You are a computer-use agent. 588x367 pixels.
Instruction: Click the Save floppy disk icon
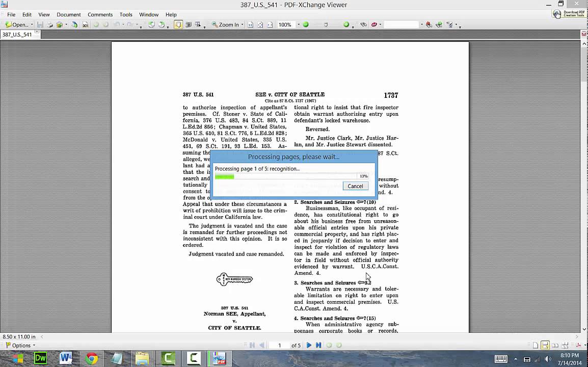coord(40,24)
